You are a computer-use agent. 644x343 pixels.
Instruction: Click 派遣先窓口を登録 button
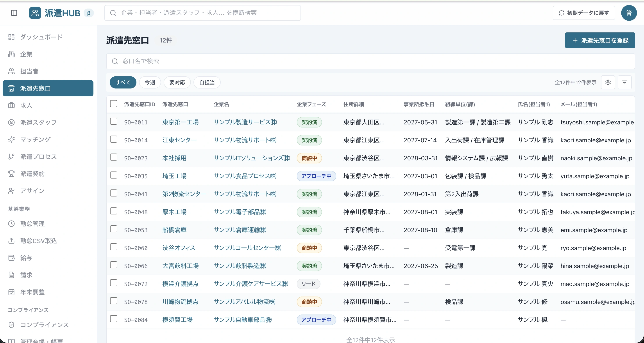click(600, 40)
